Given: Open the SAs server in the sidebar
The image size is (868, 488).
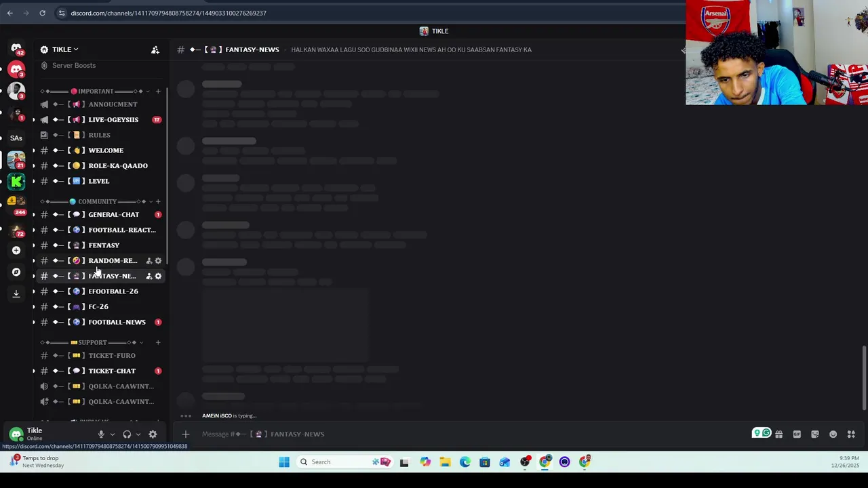Looking at the screenshot, I should point(16,138).
